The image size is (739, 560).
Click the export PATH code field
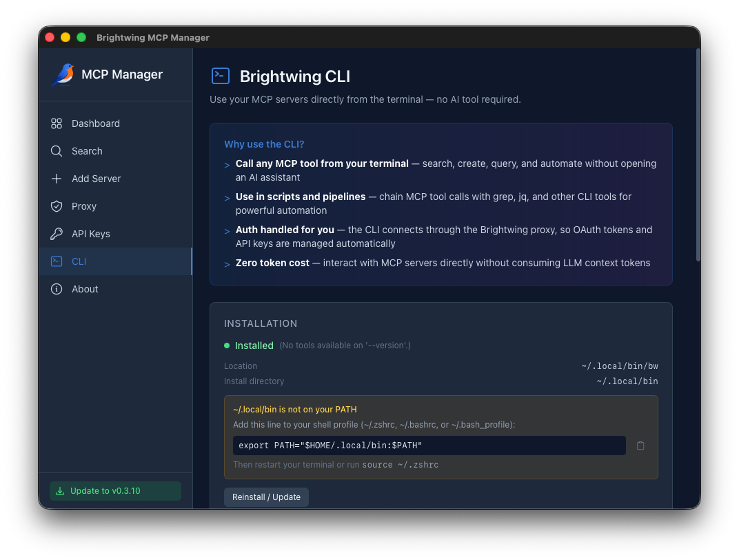pos(429,446)
